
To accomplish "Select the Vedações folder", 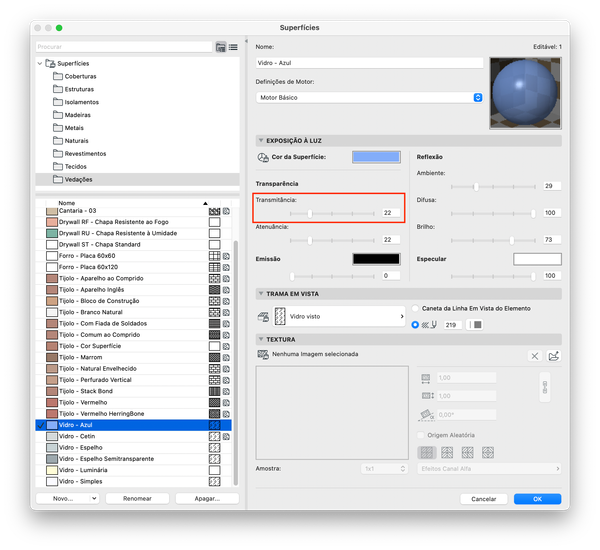I will (137, 180).
